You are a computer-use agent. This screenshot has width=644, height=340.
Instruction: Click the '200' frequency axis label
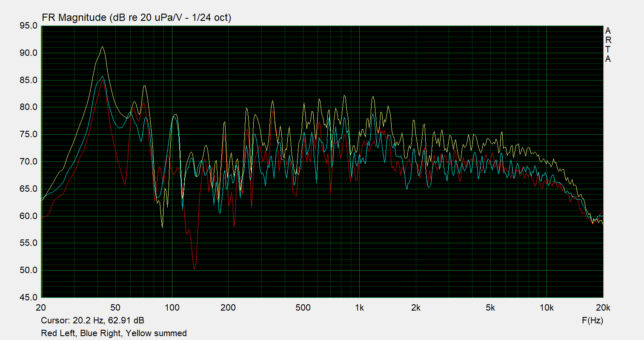click(228, 308)
